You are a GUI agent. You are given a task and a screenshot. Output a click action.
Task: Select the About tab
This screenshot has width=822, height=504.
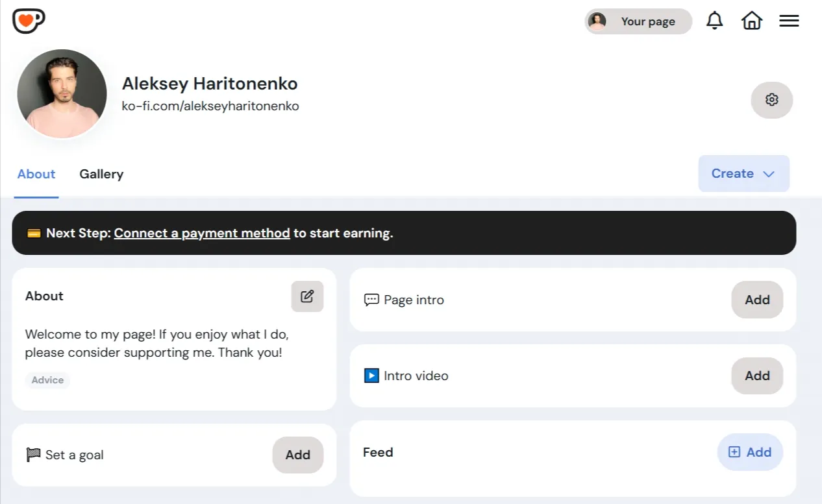pos(36,174)
